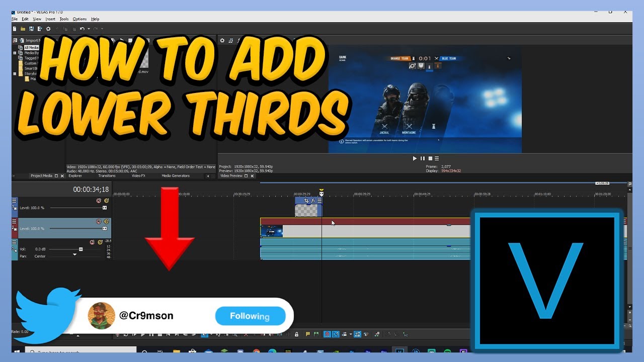Viewport: 644px width, 362px height.
Task: Select All Media in the media tree
Action: [31, 48]
